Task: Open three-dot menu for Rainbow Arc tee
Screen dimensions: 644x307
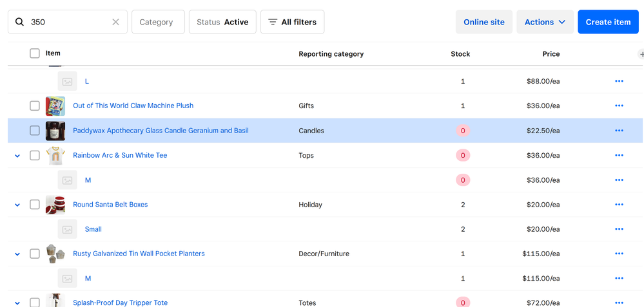Action: 619,155
